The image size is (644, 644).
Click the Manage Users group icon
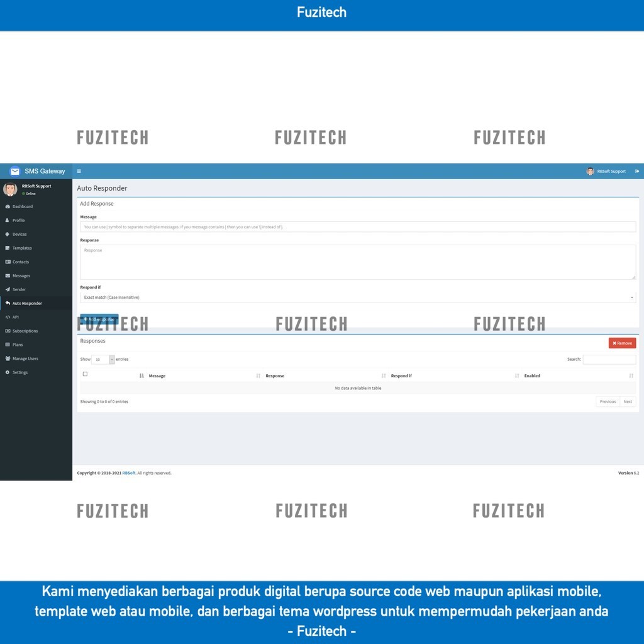coord(8,358)
